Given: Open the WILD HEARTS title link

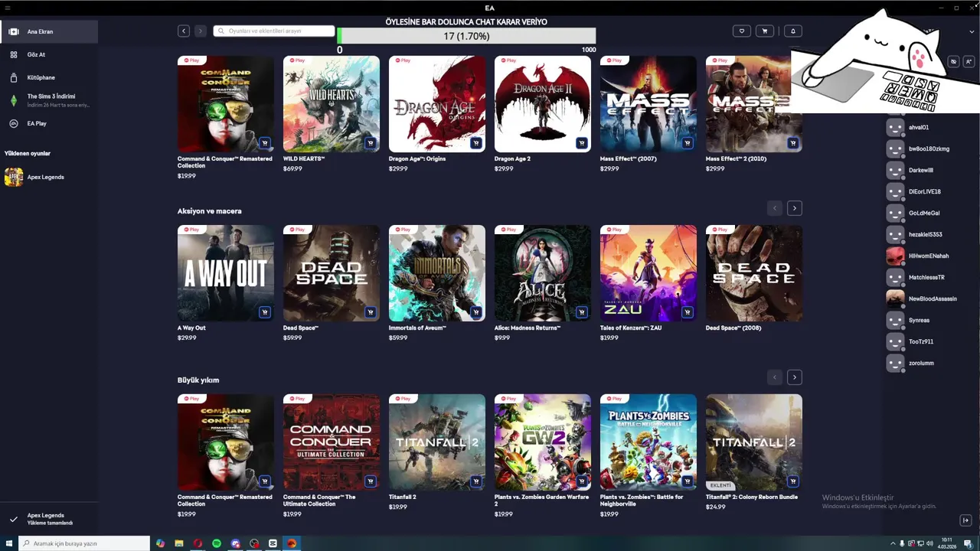Looking at the screenshot, I should tap(304, 159).
